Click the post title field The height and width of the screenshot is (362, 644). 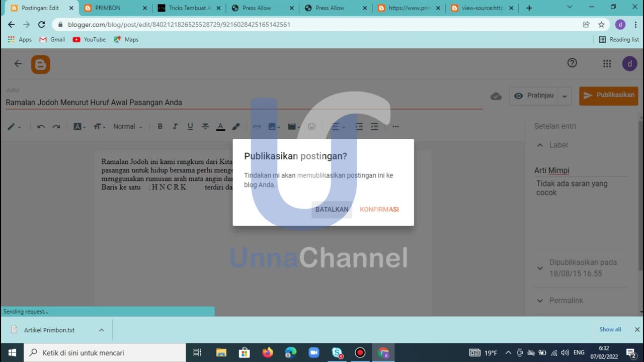coord(244,103)
